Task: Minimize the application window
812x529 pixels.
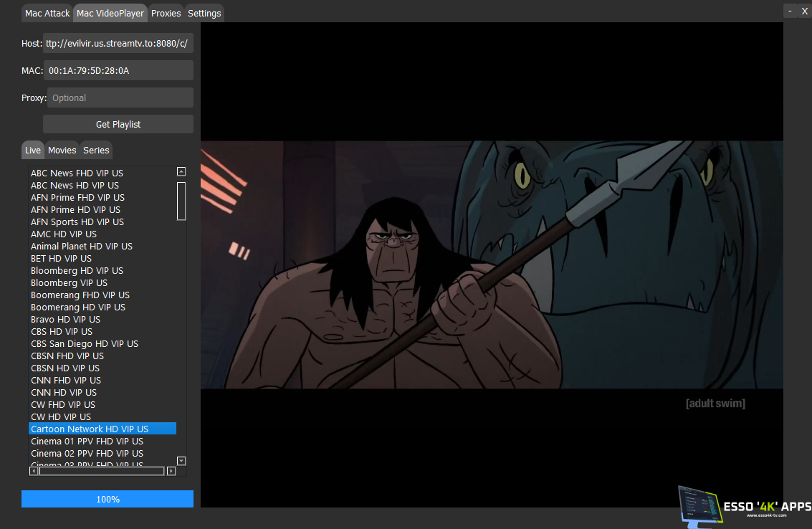Action: point(790,11)
